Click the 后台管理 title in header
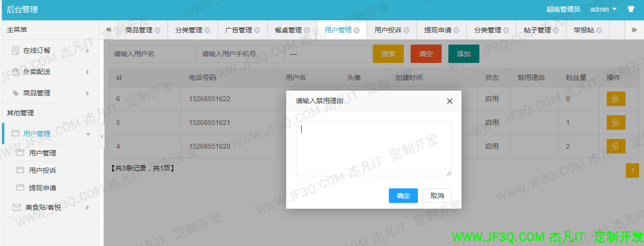Image resolution: width=644 pixels, height=246 pixels. click(x=22, y=9)
